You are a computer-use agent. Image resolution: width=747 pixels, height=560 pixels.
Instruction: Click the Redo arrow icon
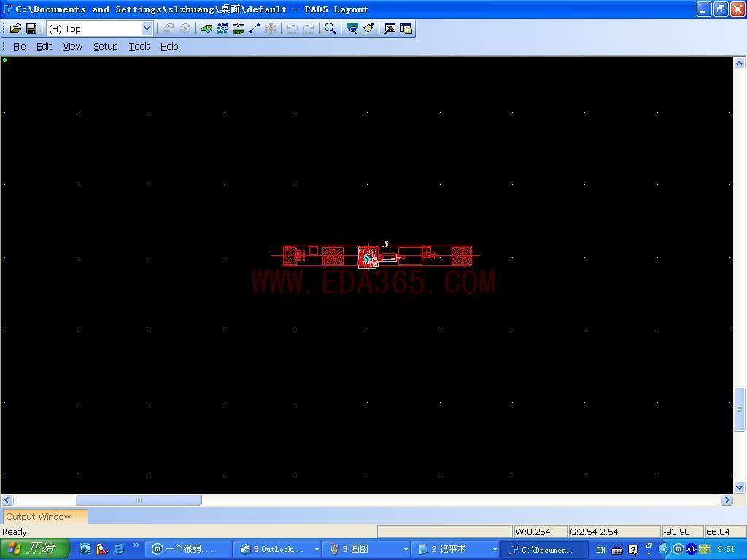[309, 28]
